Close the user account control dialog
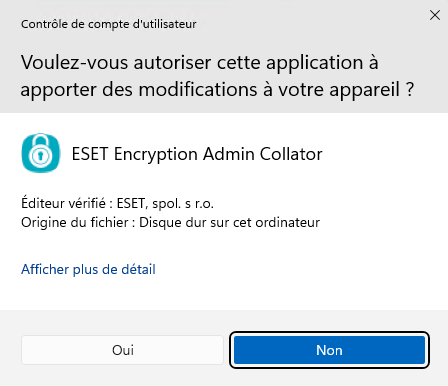Viewport: 448px width, 386px height. coord(435,15)
